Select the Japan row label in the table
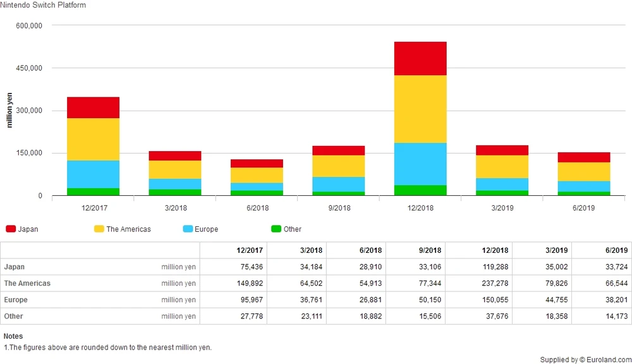632x364 pixels. (14, 267)
